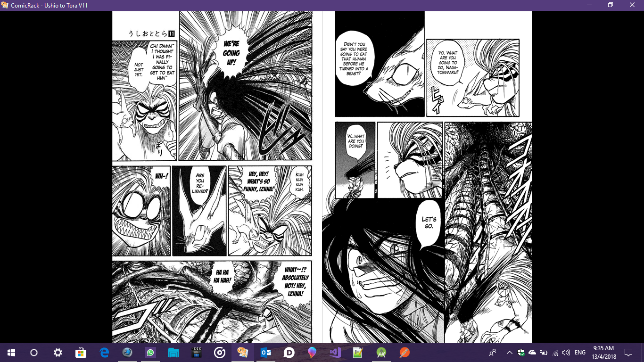Open Settings gear in the taskbar
Screen dimensions: 644x362
pos(58,353)
